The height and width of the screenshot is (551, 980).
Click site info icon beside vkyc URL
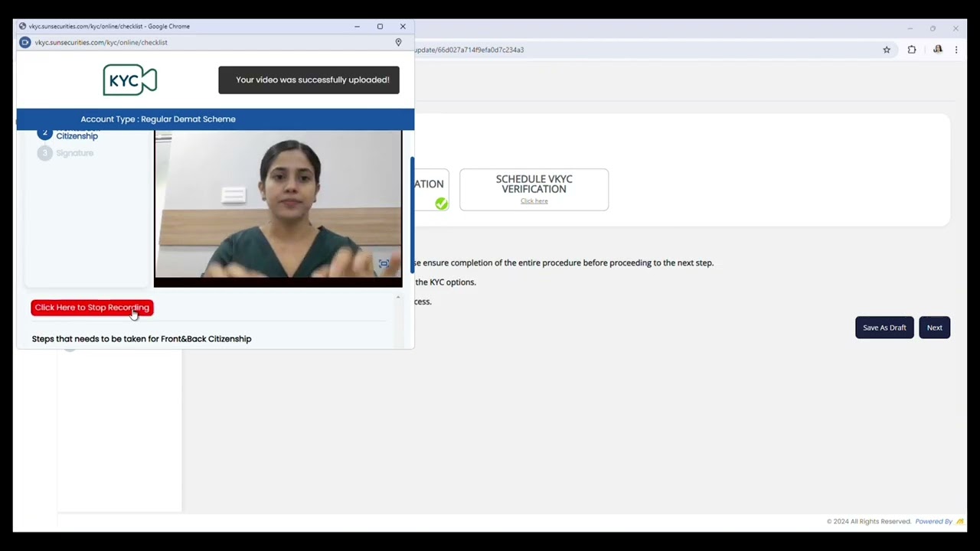pos(24,42)
